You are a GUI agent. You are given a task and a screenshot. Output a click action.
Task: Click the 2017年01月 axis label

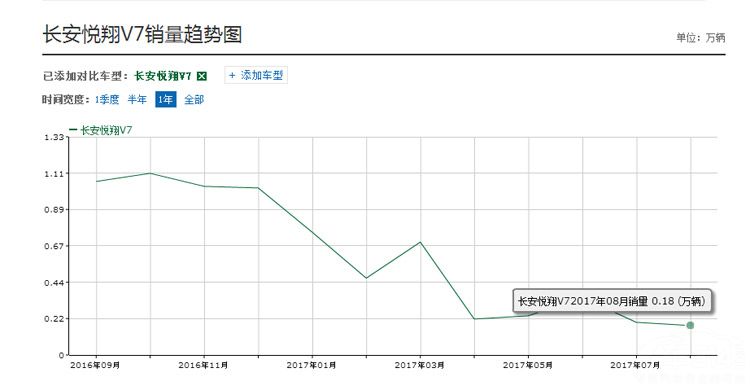point(311,365)
